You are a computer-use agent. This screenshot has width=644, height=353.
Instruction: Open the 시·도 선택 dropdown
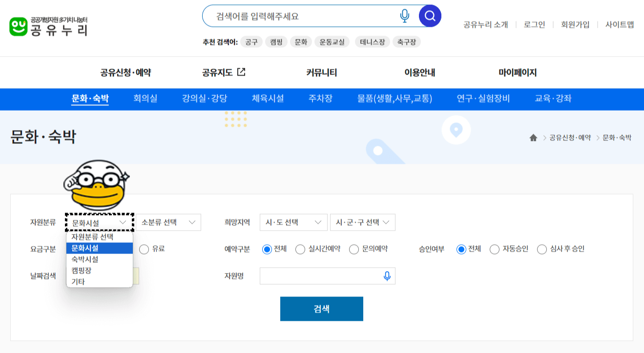pos(293,222)
